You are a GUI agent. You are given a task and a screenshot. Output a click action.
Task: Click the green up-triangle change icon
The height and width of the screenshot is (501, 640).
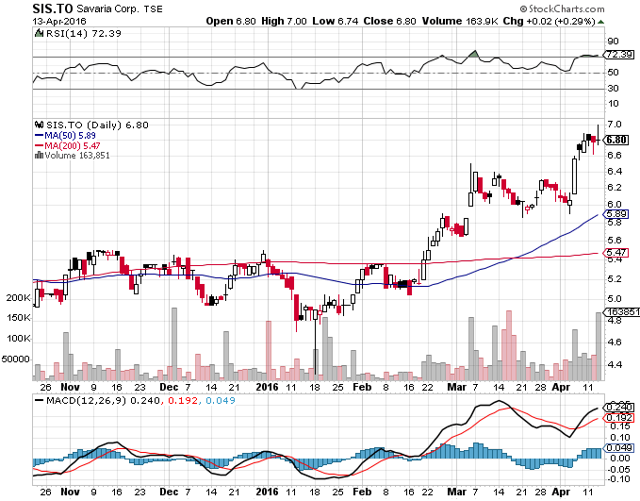(601, 22)
